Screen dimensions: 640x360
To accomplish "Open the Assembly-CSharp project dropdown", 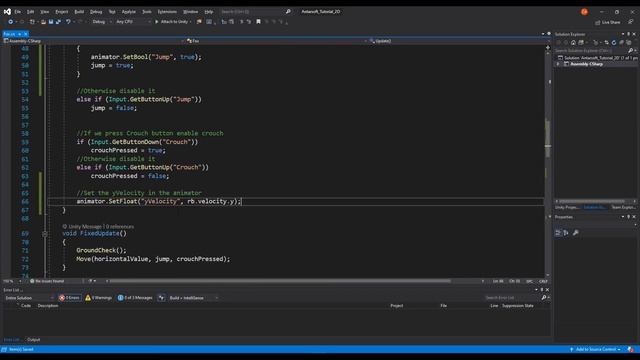I will coord(93,41).
